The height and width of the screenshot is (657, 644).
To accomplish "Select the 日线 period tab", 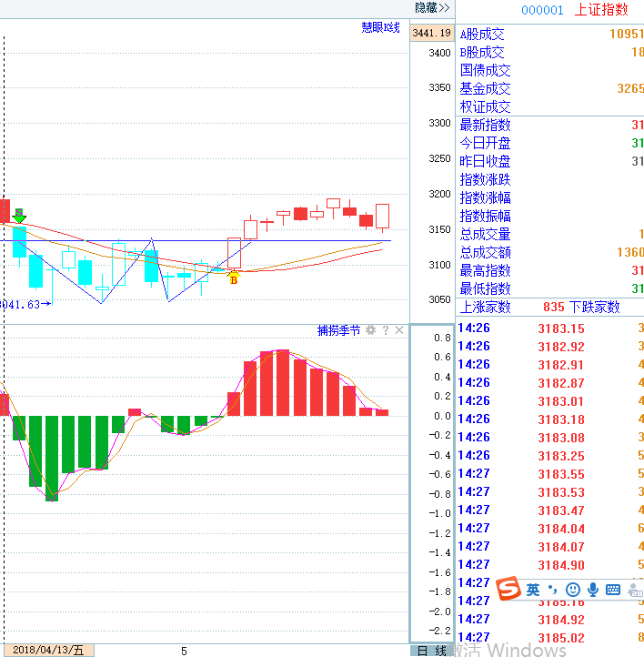I will tap(432, 651).
